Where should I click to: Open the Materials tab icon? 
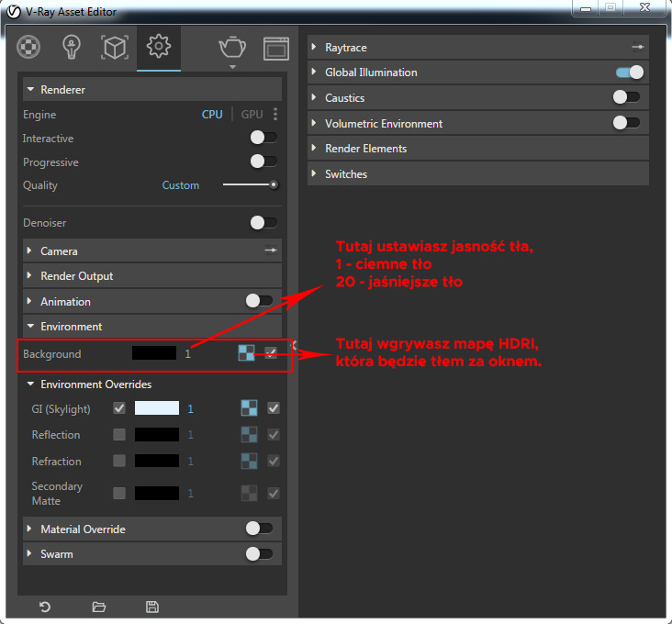point(28,47)
